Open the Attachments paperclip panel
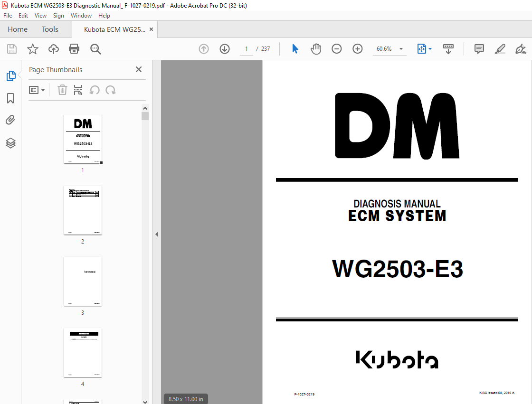532x404 pixels. click(x=10, y=120)
